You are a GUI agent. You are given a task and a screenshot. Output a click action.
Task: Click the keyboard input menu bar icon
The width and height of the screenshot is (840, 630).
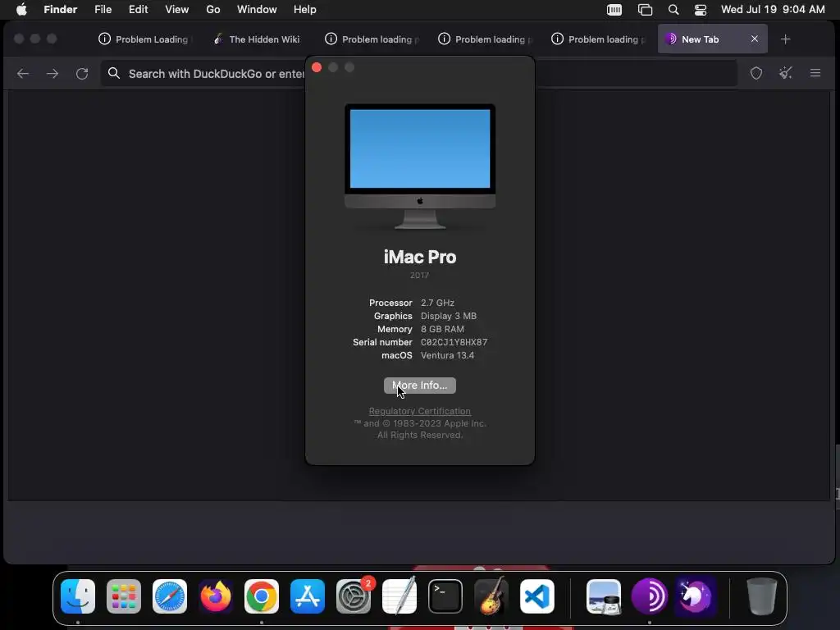point(614,10)
